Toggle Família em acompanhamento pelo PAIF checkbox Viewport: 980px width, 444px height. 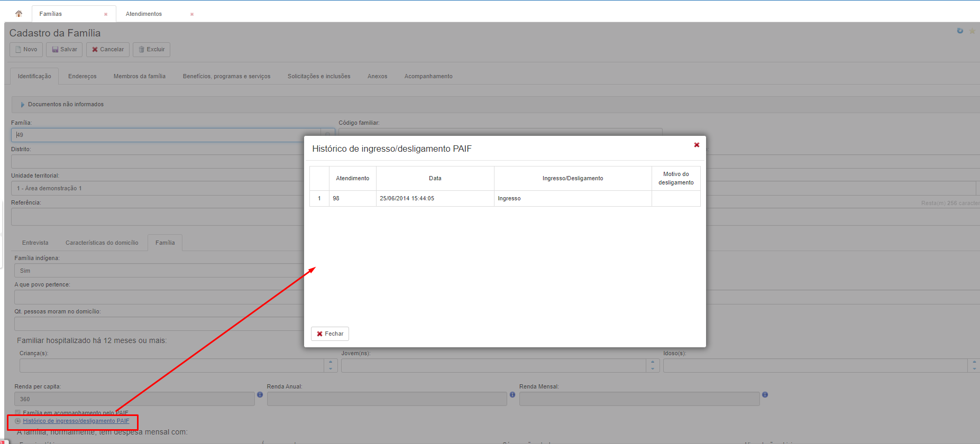point(17,413)
